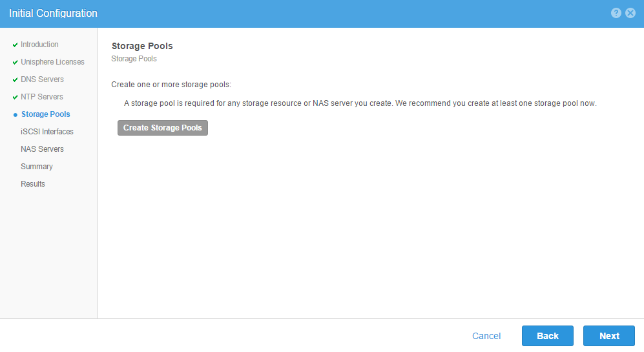644x352 pixels.
Task: Select the Results step
Action: (x=33, y=184)
